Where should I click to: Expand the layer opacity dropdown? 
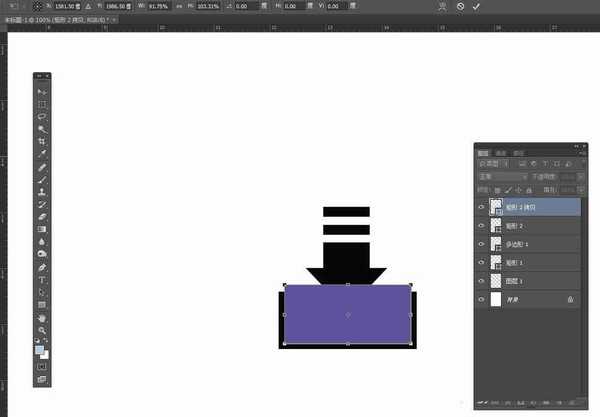pyautogui.click(x=569, y=176)
